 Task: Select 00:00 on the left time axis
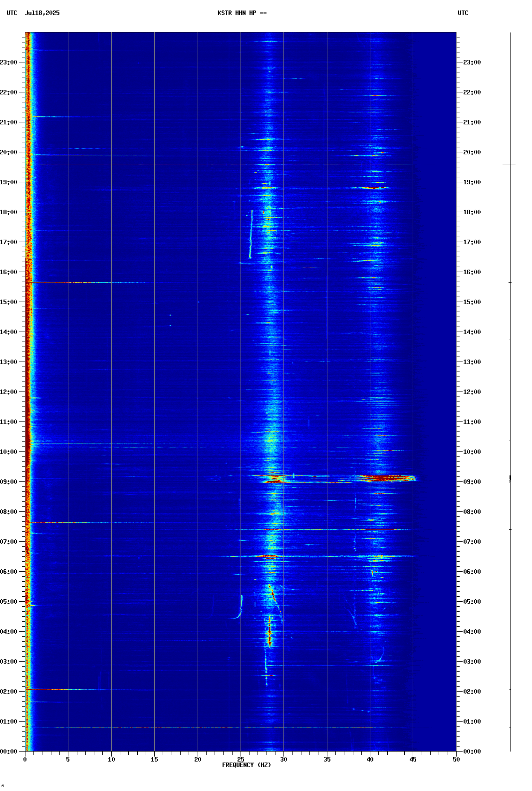click(x=8, y=752)
